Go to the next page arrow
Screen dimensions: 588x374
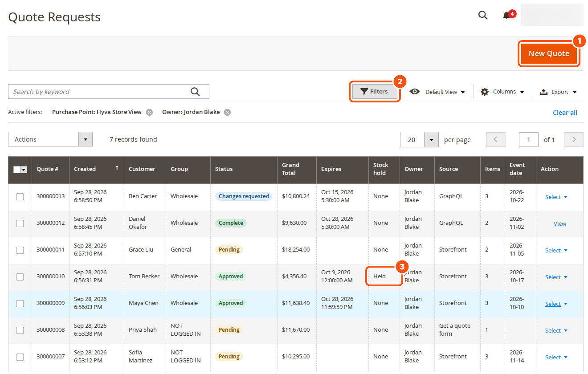pyautogui.click(x=574, y=139)
